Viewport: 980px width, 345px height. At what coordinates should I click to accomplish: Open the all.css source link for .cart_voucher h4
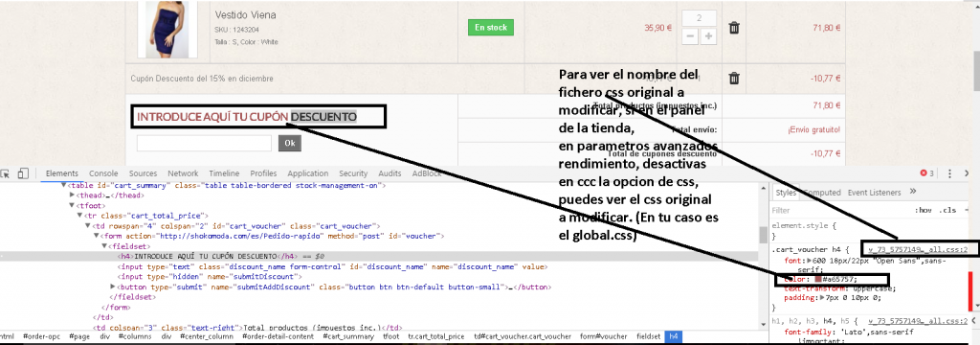pos(919,249)
